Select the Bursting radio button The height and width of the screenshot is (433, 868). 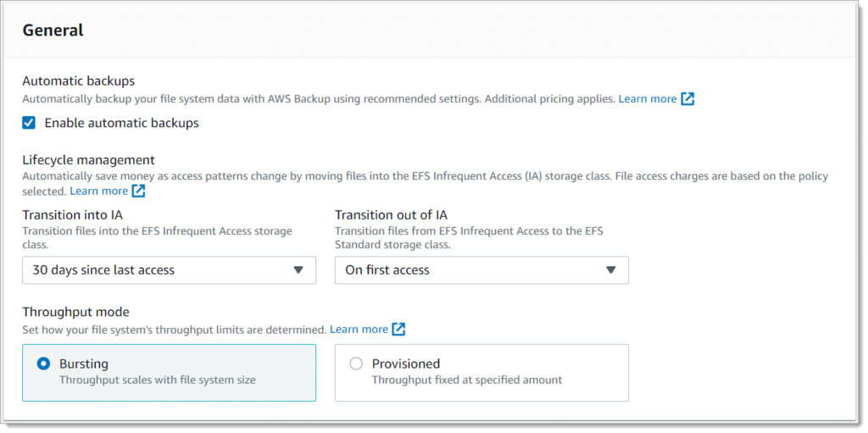(43, 364)
